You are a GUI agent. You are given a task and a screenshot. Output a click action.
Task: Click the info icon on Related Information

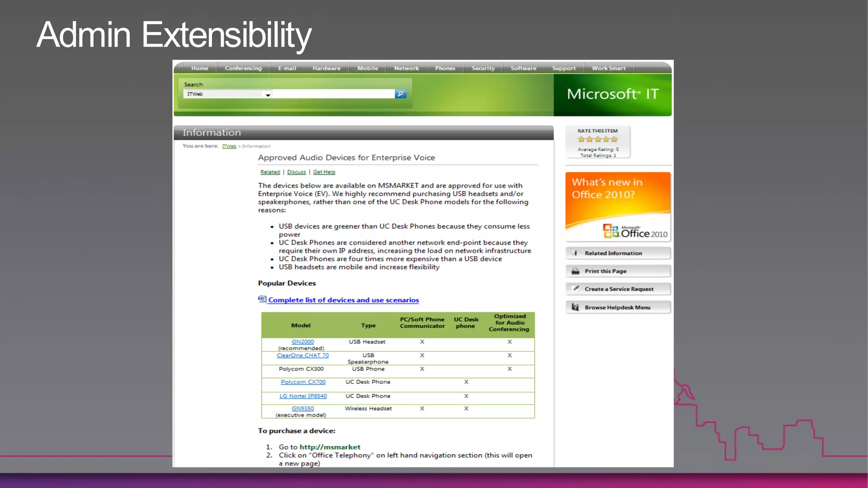pyautogui.click(x=576, y=253)
